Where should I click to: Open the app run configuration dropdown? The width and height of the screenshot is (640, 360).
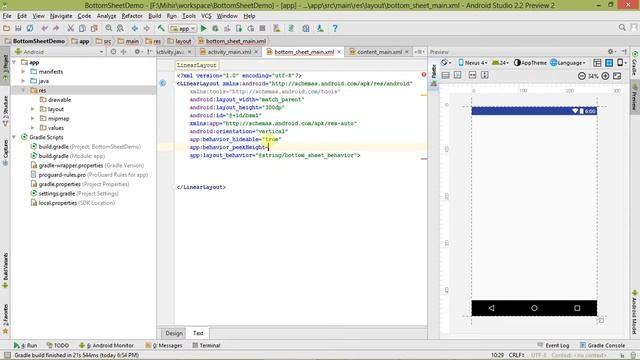tap(183, 29)
